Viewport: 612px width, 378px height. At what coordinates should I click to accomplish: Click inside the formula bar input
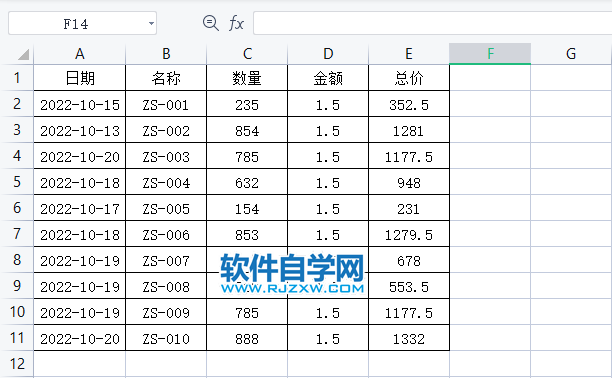tap(432, 23)
